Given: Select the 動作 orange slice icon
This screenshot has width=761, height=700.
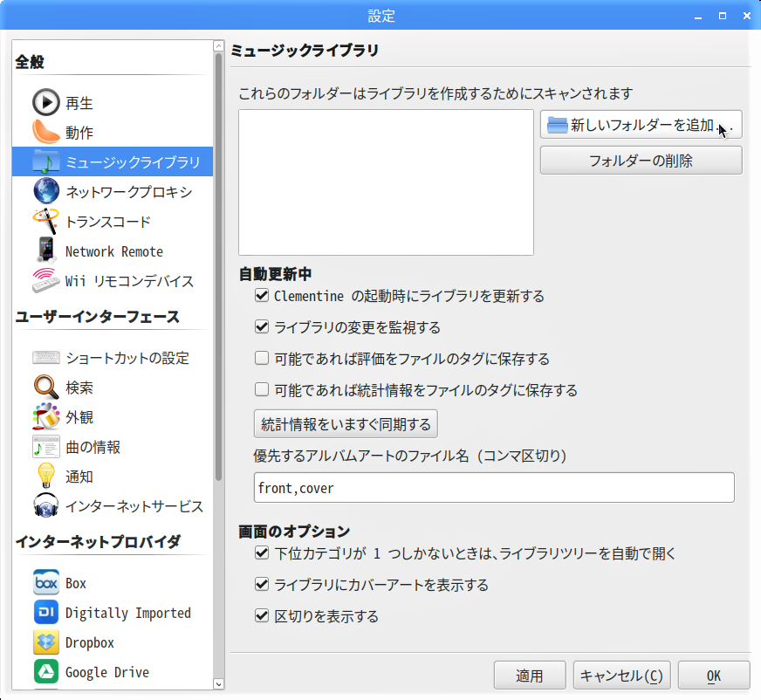Looking at the screenshot, I should tap(46, 132).
